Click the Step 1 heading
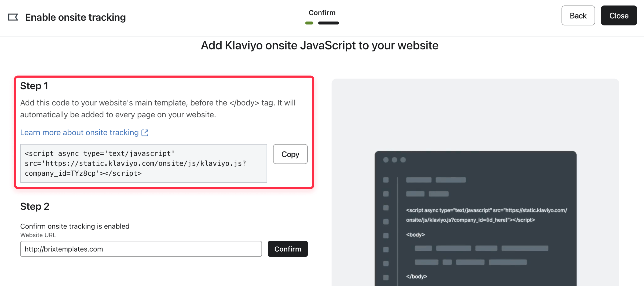Image resolution: width=644 pixels, height=286 pixels. pos(34,86)
